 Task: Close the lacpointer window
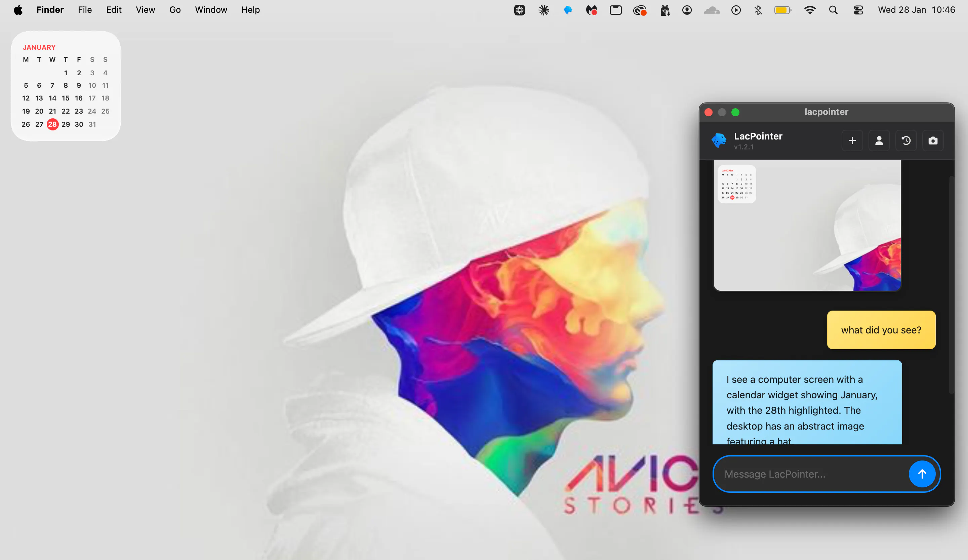[709, 112]
